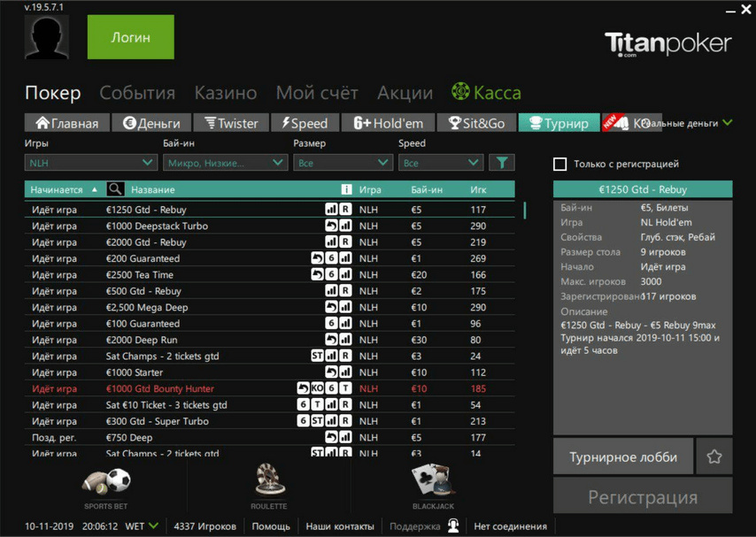
Task: Switch to the 6+ Hold'em tab
Action: click(388, 123)
